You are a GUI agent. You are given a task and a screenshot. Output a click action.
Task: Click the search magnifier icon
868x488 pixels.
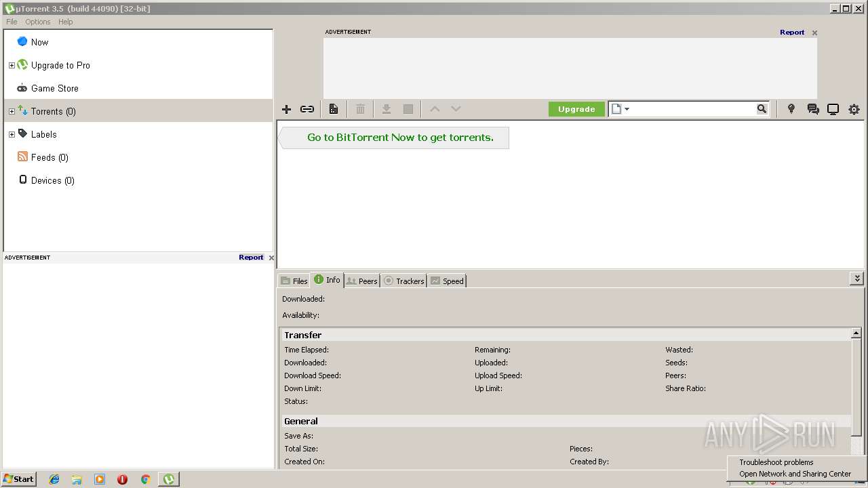coord(762,109)
